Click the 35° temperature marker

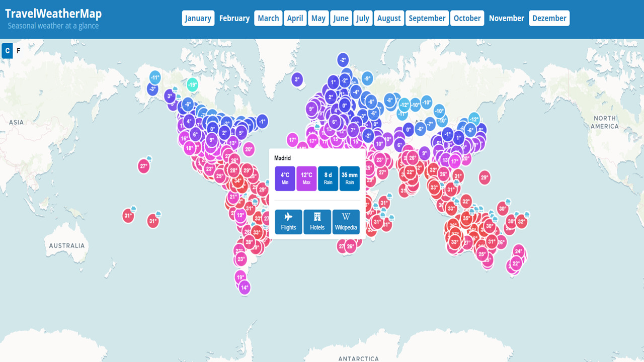[x=466, y=219]
